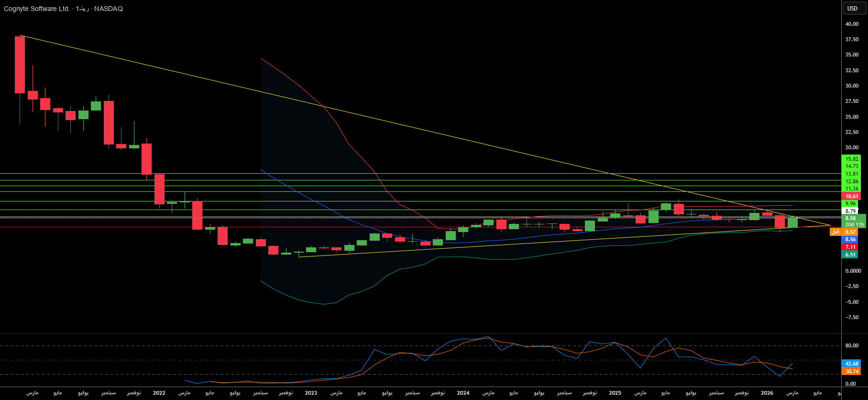Click the orange pre-market 8.57 label
The width and height of the screenshot is (868, 400).
point(850,232)
